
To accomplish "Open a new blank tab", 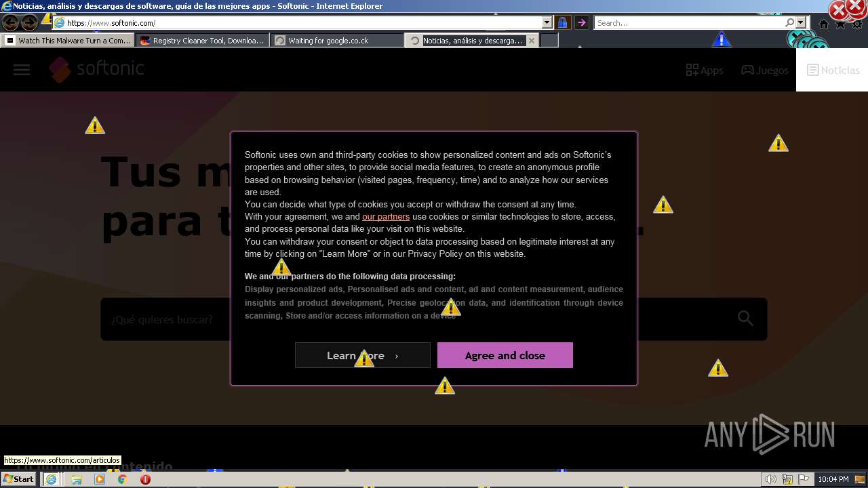I will tap(549, 41).
